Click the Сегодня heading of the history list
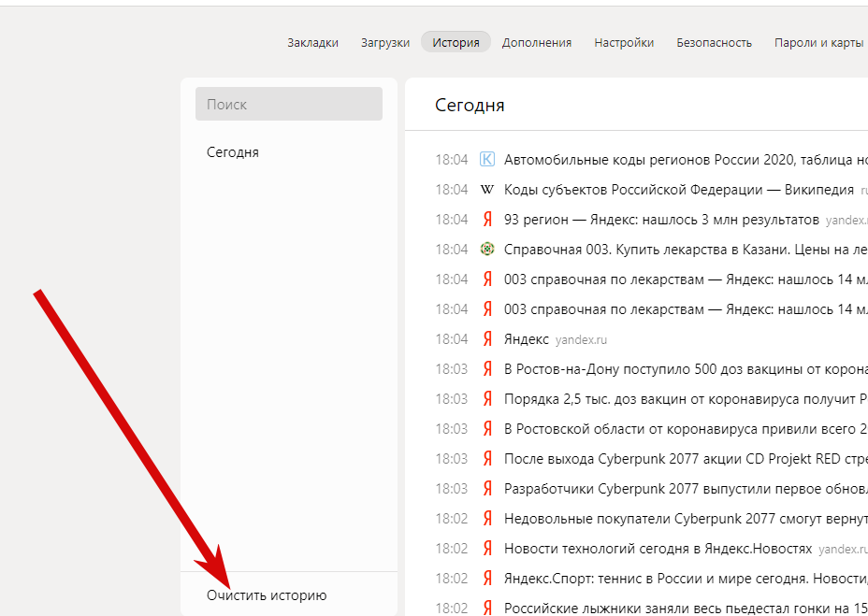 point(470,105)
